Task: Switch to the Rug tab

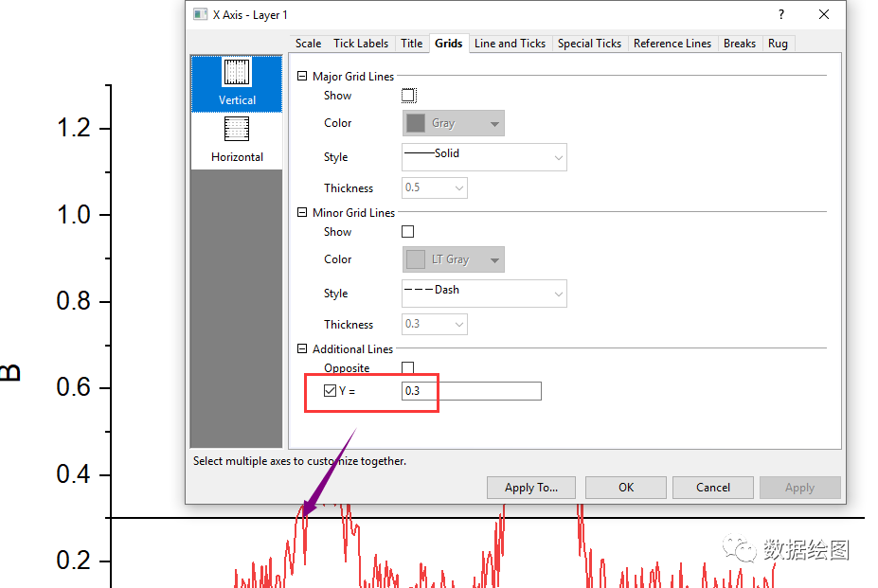Action: [x=778, y=44]
